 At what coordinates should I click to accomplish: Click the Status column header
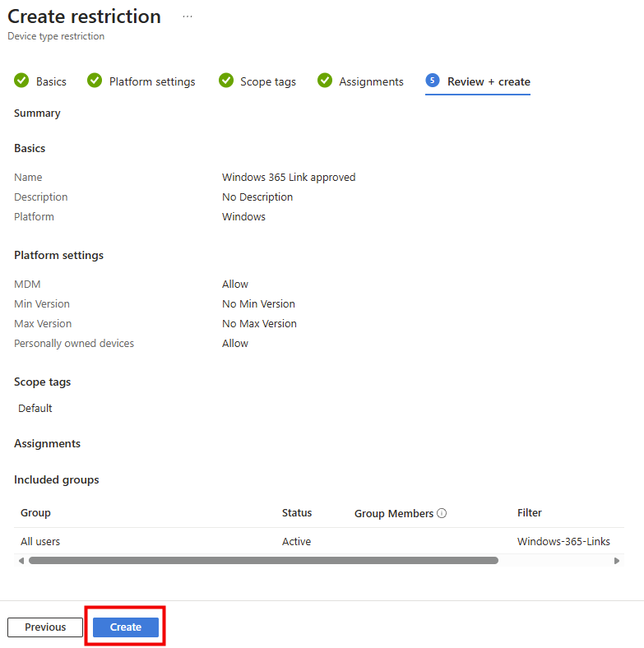click(297, 513)
